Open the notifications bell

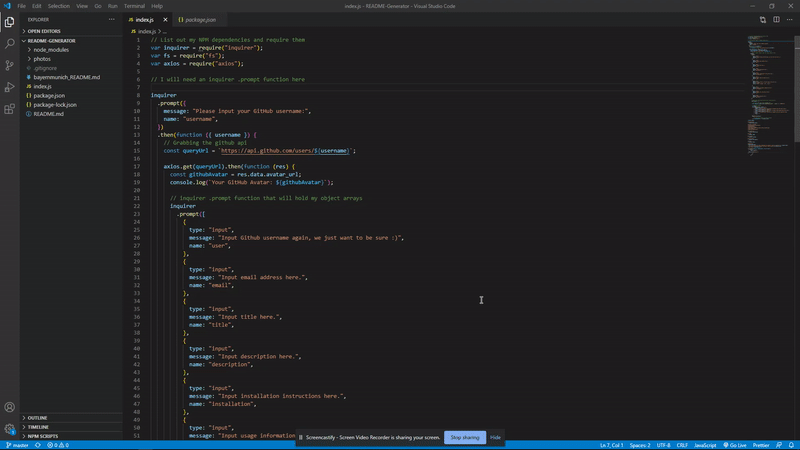[791, 445]
